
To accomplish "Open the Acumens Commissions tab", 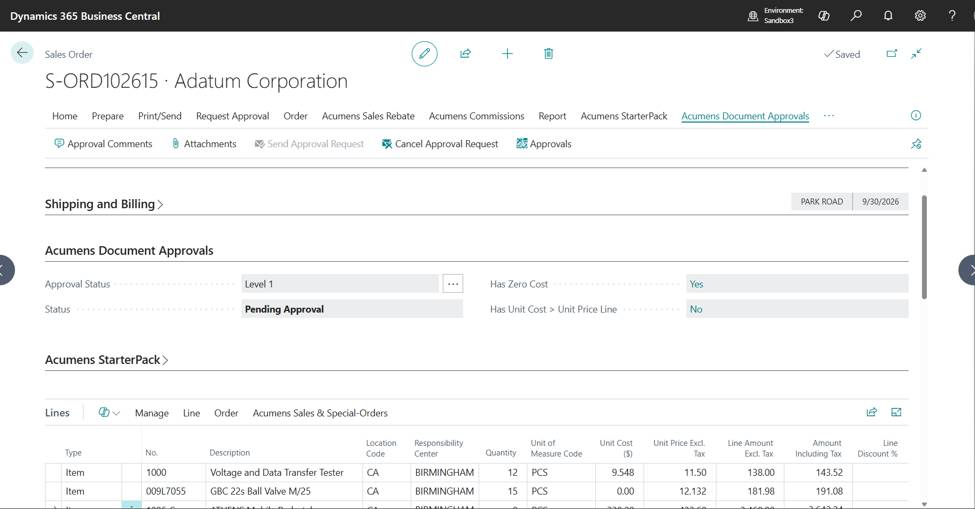I will (x=476, y=116).
